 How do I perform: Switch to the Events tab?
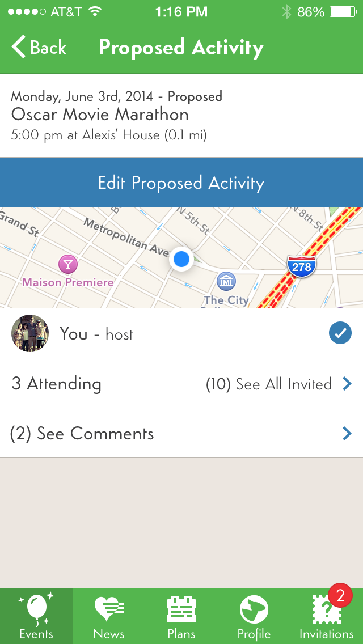(36, 616)
